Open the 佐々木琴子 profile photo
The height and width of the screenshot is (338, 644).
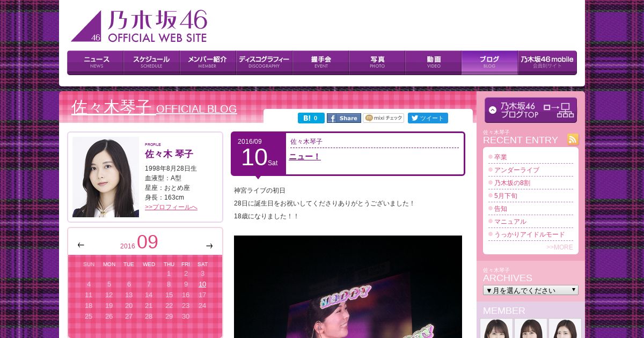[x=106, y=177]
